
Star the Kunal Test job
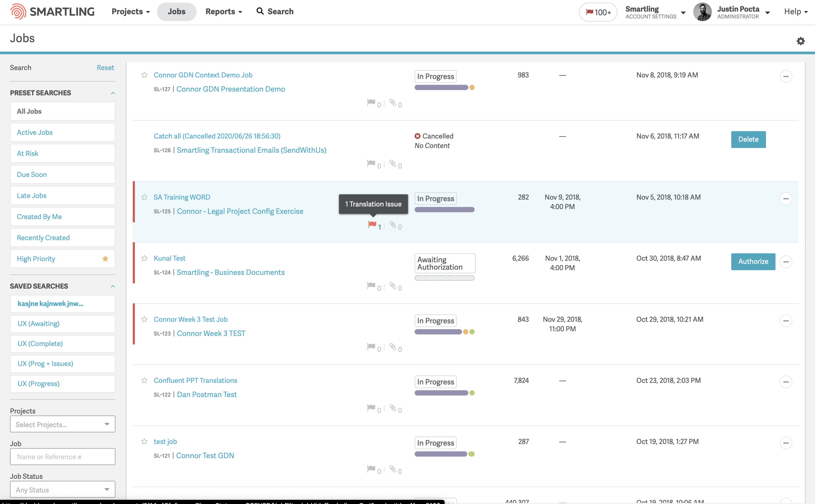pyautogui.click(x=144, y=258)
